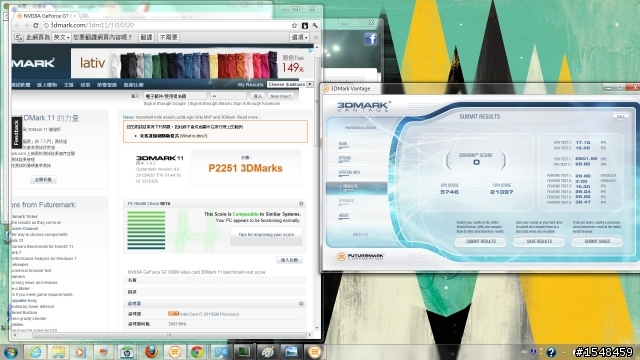
Task: Open the HP taskbar application icon
Action: coord(127,352)
